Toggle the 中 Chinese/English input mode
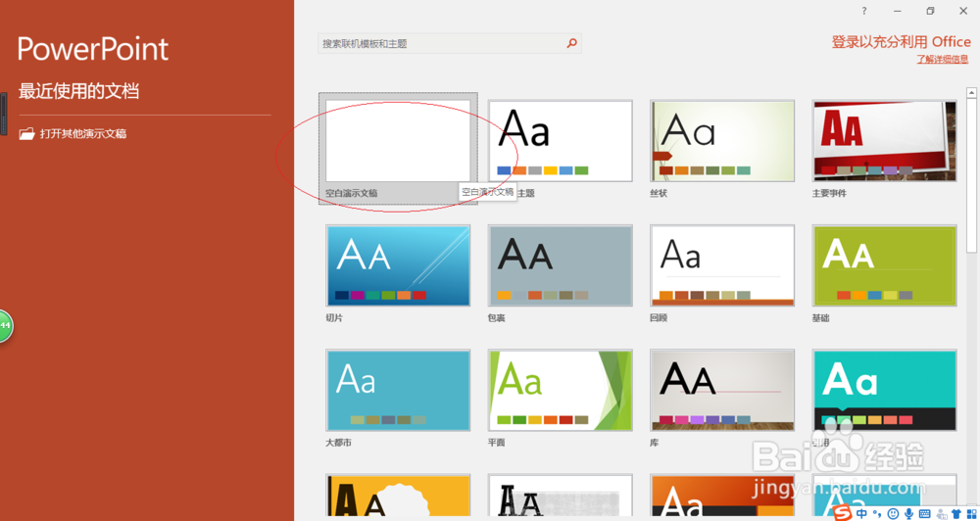This screenshot has height=521, width=980. (x=862, y=513)
